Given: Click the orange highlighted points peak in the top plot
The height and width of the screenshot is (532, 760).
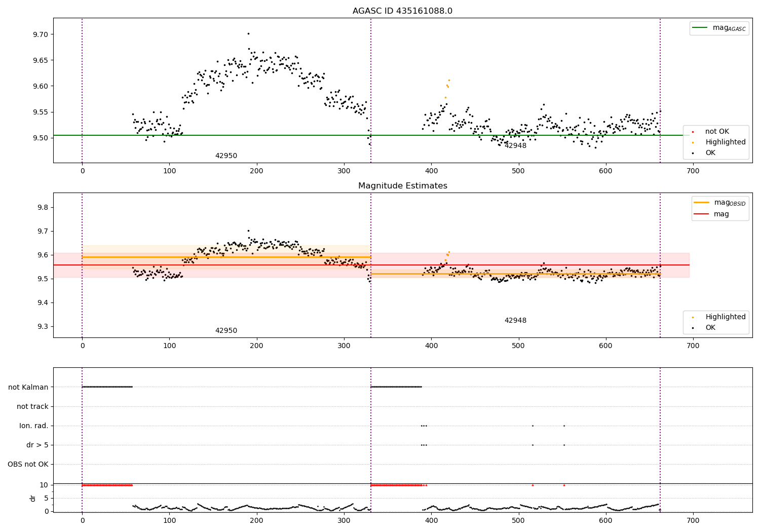Looking at the screenshot, I should coord(449,80).
